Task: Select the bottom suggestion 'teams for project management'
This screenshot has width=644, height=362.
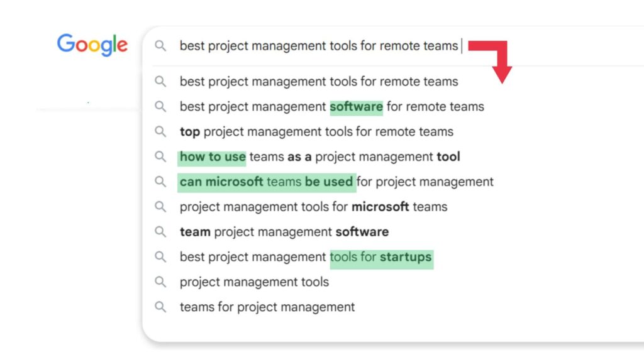Action: [x=266, y=307]
